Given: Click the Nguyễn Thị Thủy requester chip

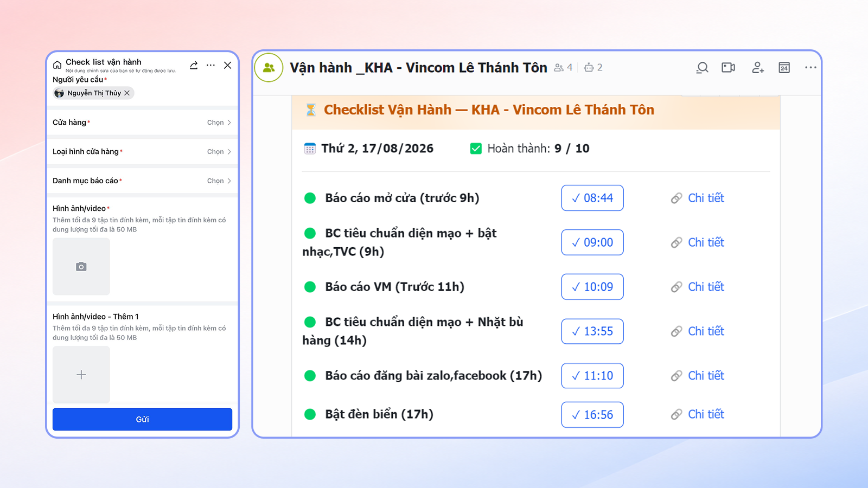Looking at the screenshot, I should [93, 93].
